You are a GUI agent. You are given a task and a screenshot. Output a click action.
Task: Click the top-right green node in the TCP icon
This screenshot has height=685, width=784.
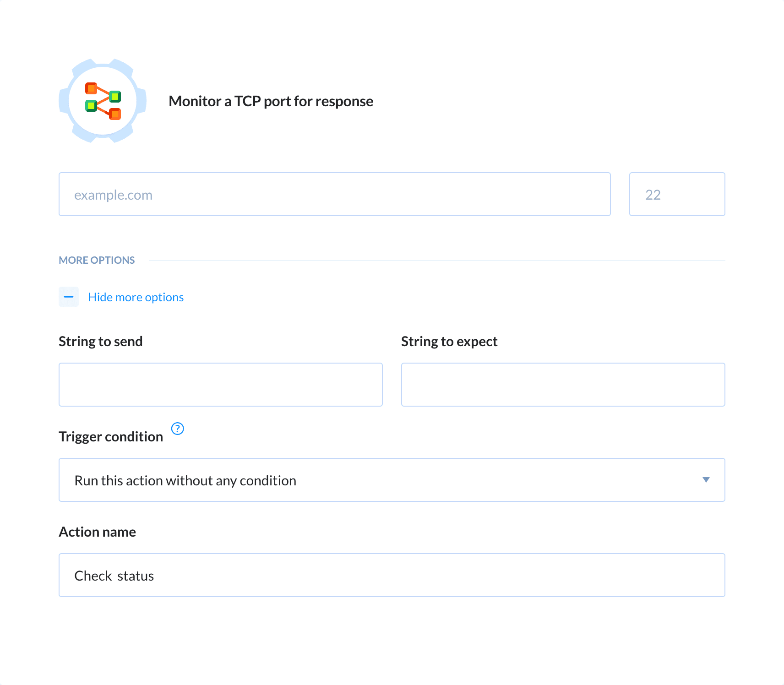(x=115, y=96)
